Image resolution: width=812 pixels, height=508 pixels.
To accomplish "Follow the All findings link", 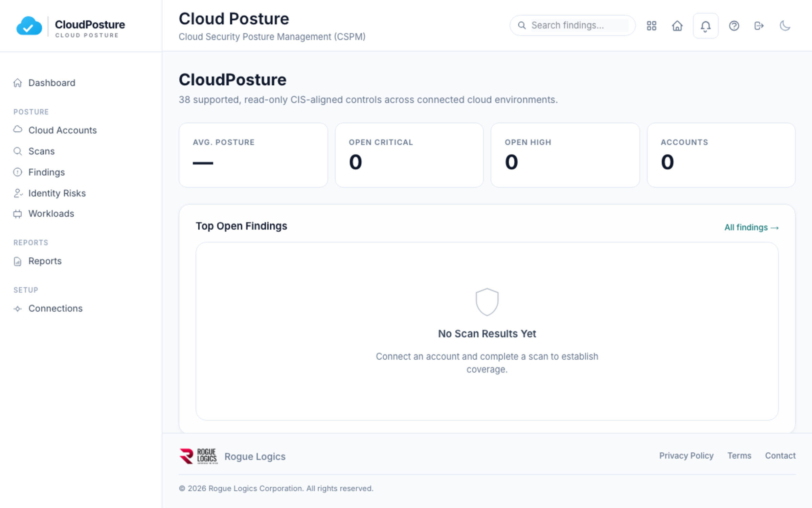I will coord(751,228).
